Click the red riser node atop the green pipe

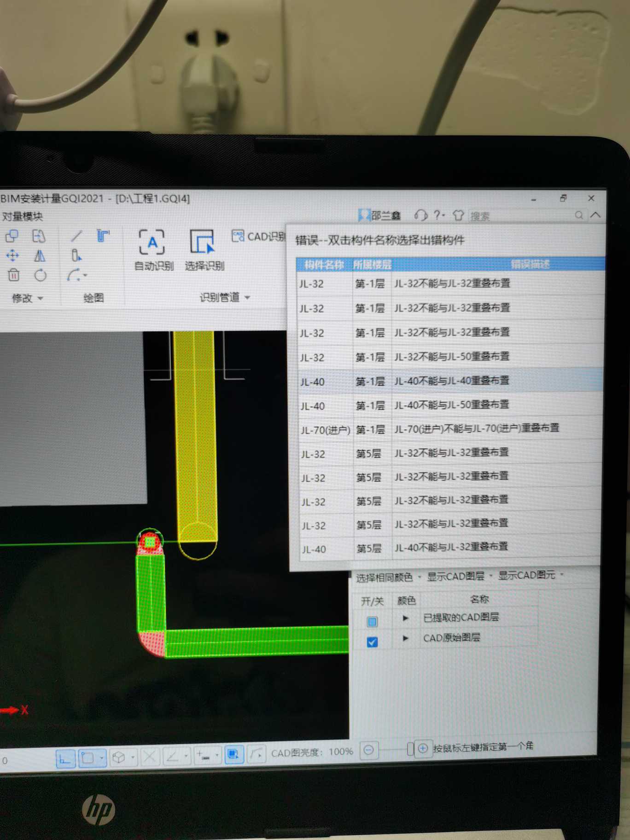point(150,542)
